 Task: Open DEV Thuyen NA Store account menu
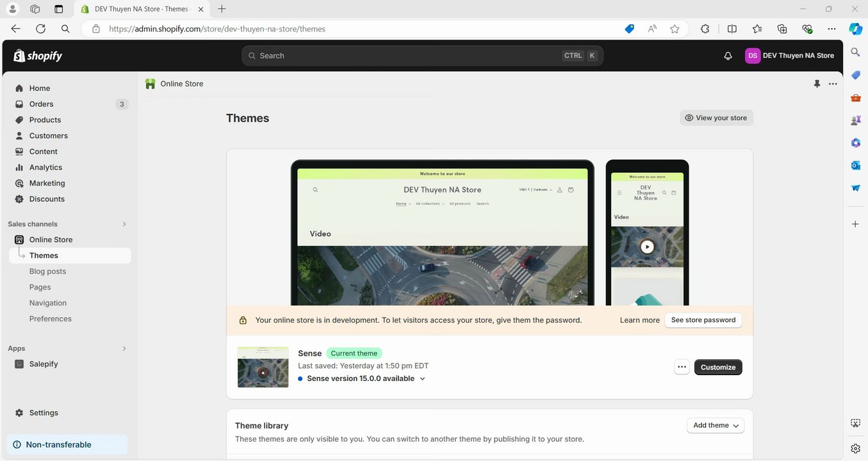(790, 56)
